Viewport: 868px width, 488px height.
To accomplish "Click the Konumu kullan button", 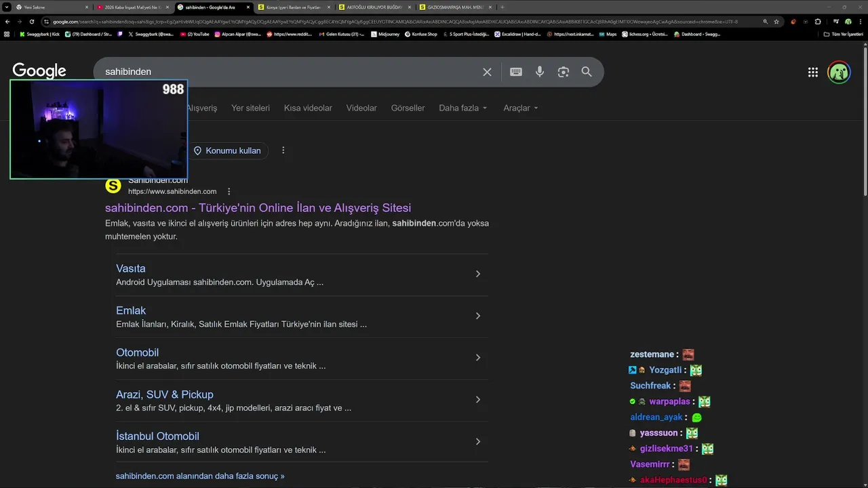I will (x=227, y=150).
